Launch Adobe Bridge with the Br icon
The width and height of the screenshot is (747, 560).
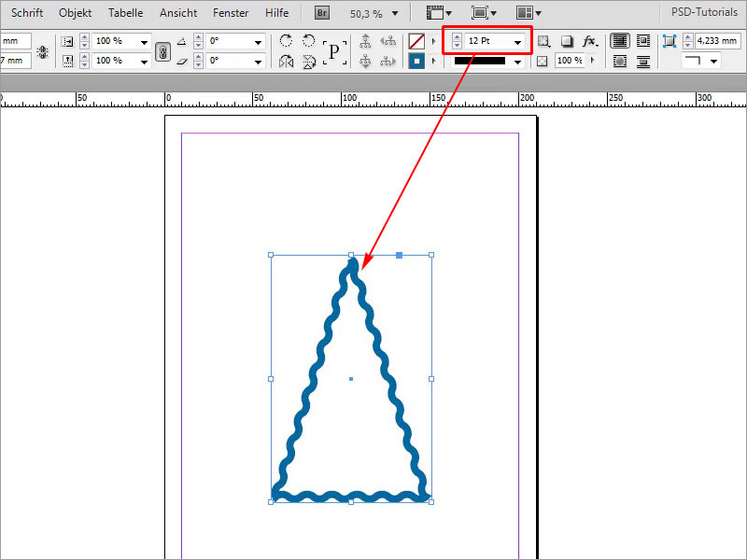[x=321, y=13]
